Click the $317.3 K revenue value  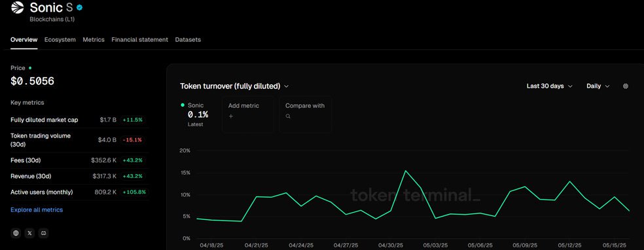[x=104, y=176]
